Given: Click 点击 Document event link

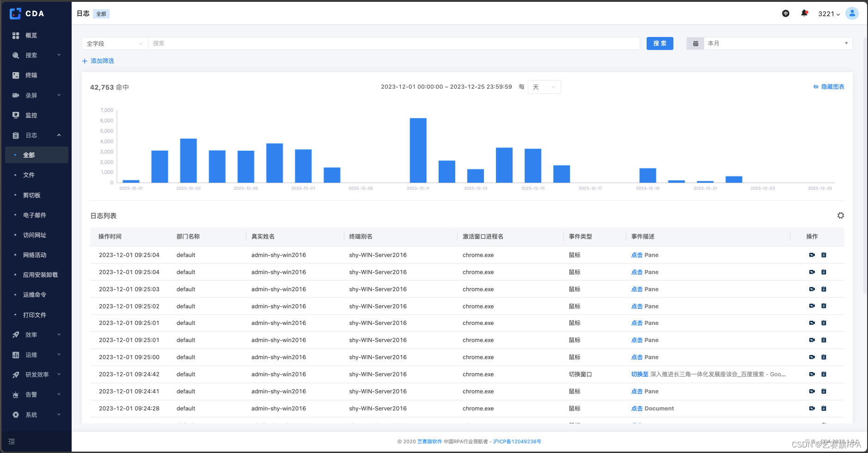Looking at the screenshot, I should 653,409.
